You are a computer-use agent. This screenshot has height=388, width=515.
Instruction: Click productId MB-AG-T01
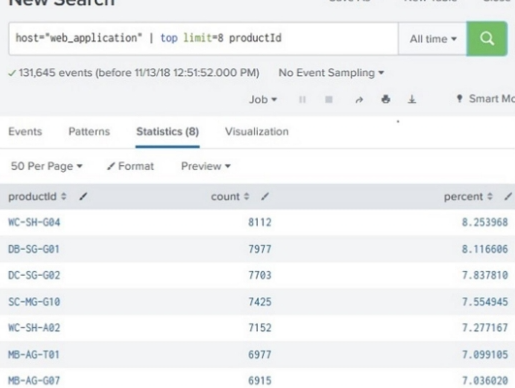(34, 355)
